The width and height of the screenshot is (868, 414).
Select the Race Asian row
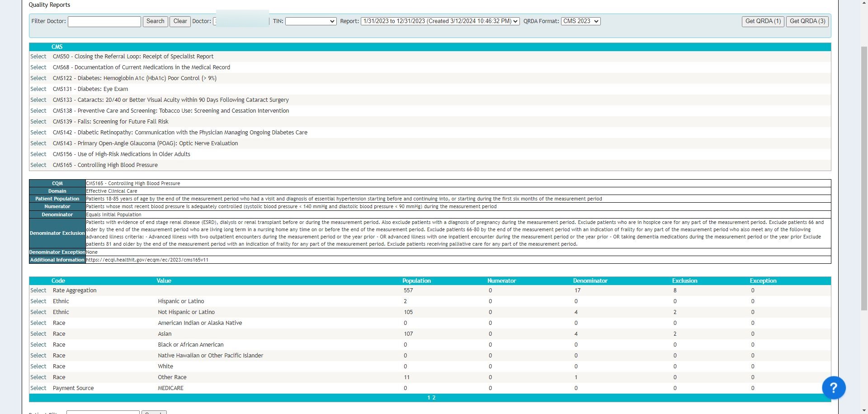click(38, 334)
